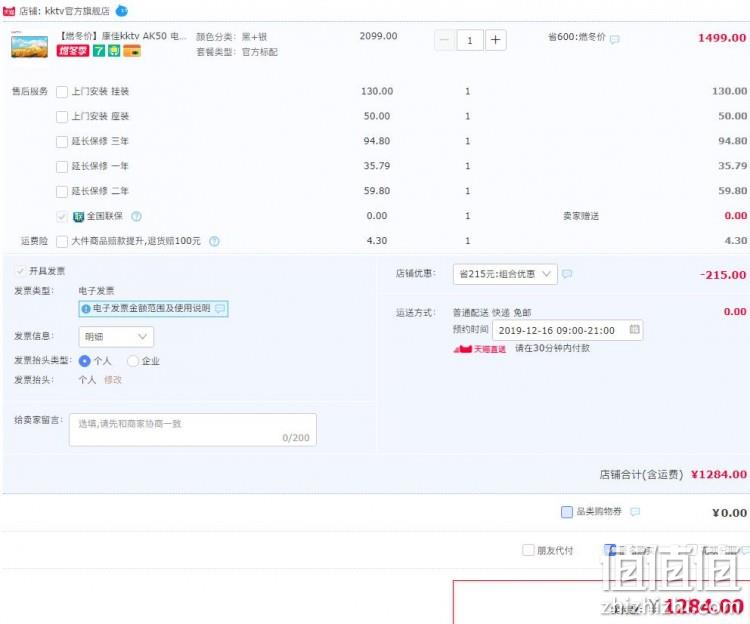Open the KKTV television product thumbnail
The image size is (750, 624).
pos(30,46)
